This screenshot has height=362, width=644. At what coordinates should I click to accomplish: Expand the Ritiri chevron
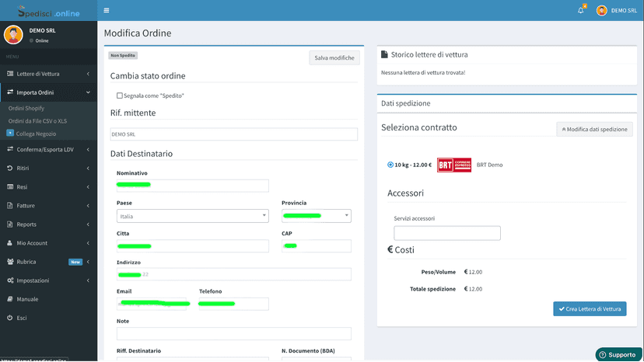pos(88,169)
